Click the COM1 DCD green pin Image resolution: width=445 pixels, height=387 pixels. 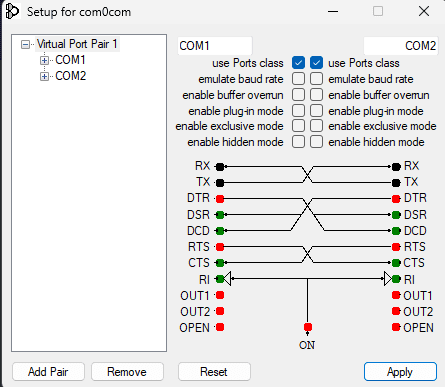click(x=220, y=231)
